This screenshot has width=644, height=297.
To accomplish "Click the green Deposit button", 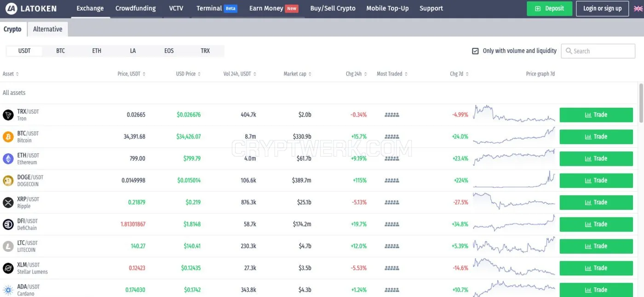I will (x=549, y=8).
